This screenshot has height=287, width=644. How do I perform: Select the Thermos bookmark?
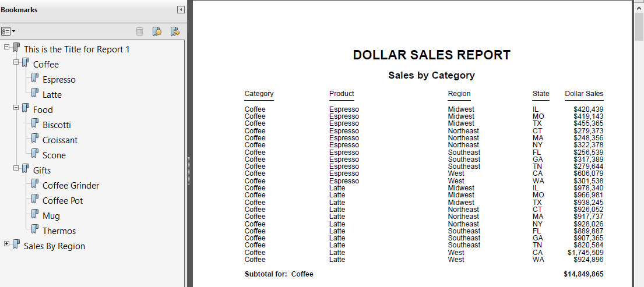pos(59,231)
